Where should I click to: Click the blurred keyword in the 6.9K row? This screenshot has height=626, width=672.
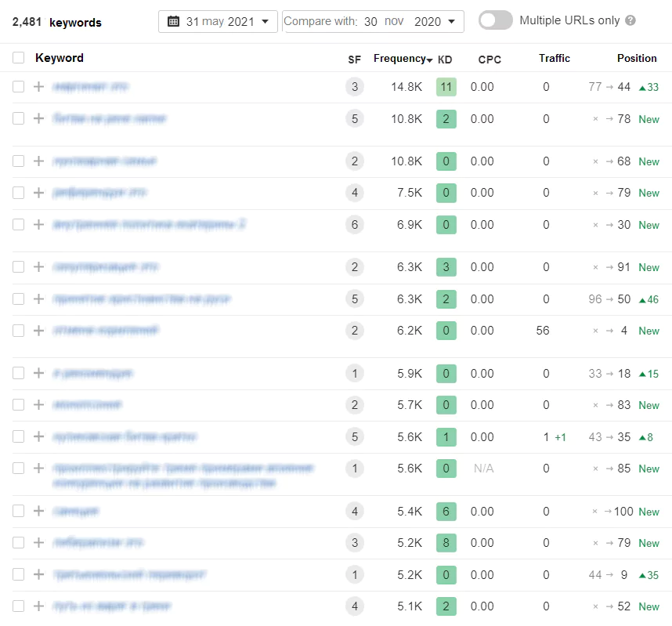coord(149,225)
